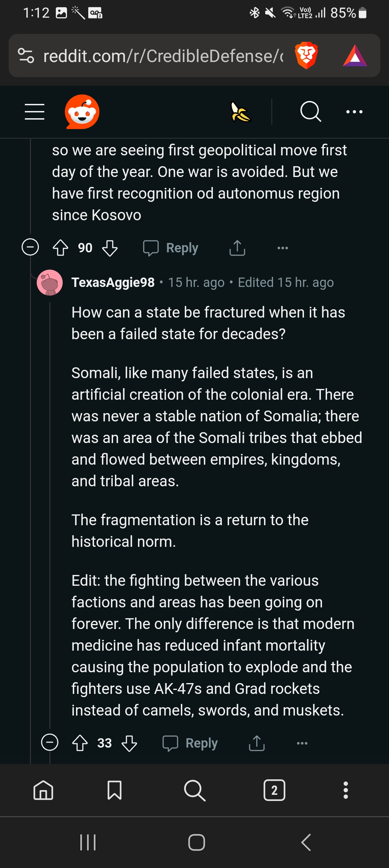Tap the banana icon in Reddit header

241,112
